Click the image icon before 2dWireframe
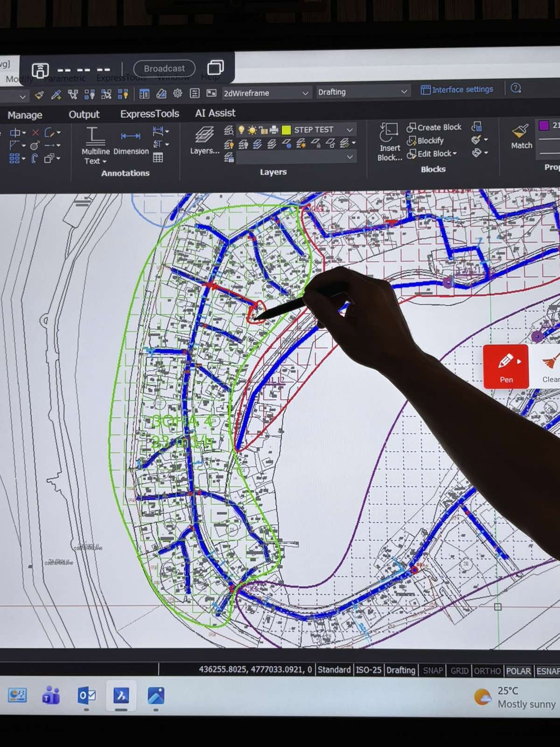The image size is (560, 747). click(211, 93)
